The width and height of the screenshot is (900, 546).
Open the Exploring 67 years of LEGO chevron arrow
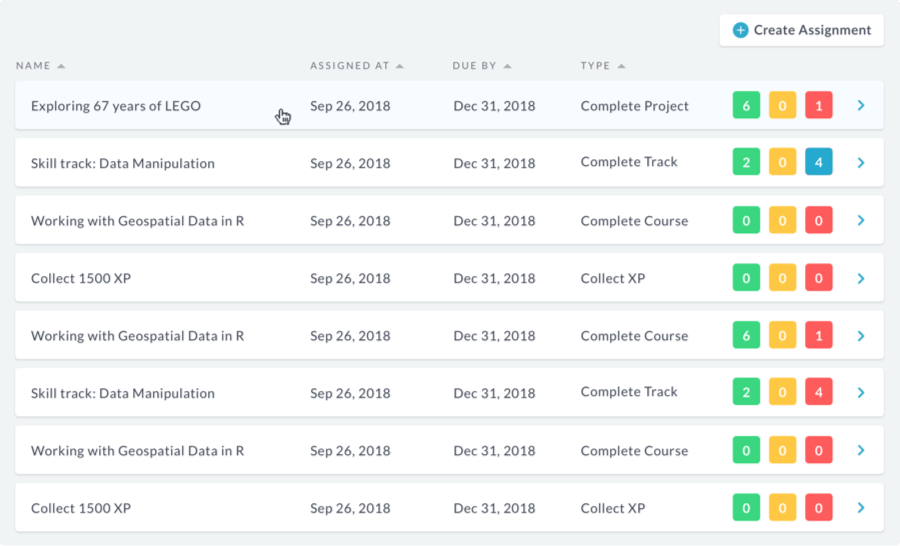pos(861,106)
